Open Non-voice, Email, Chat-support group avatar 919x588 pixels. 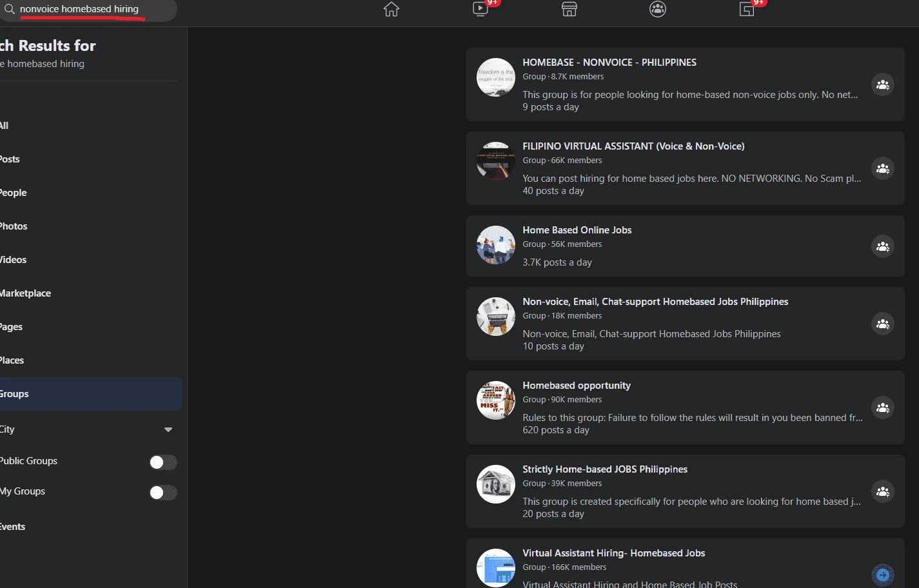tap(496, 317)
